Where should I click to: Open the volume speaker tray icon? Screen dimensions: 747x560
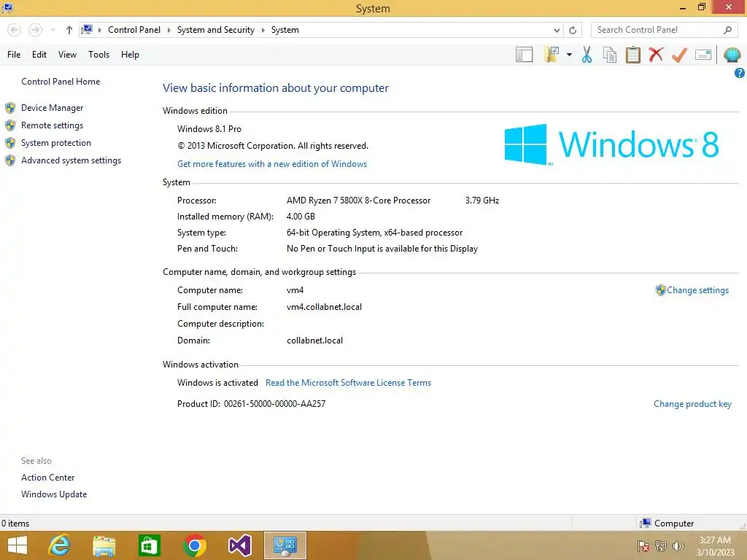coord(678,546)
